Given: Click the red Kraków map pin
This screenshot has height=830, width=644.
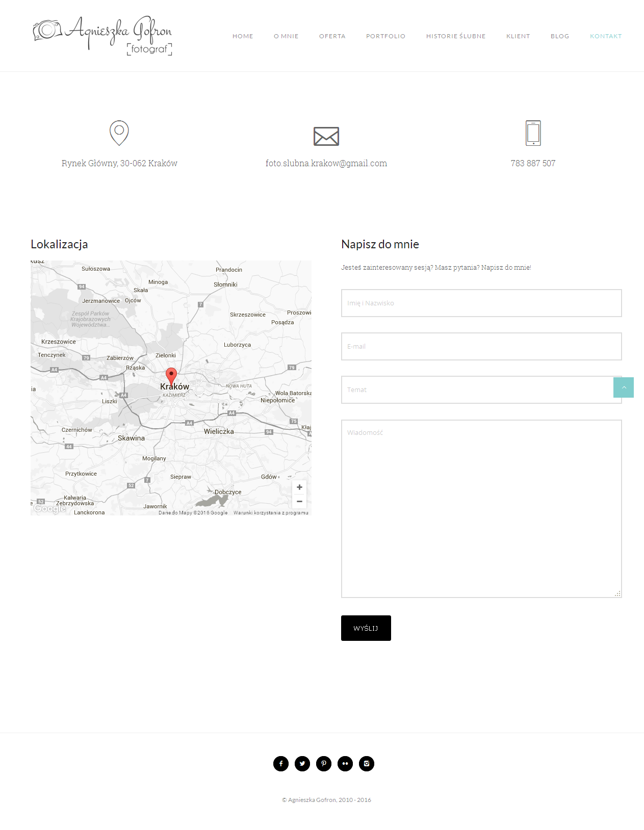Looking at the screenshot, I should click(171, 375).
